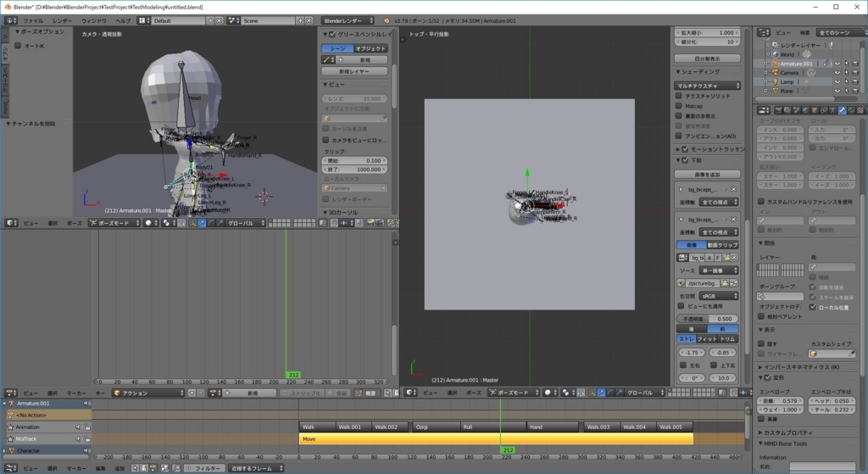Open the 単一画像 source dropdown
Viewport: 868px width, 474px height.
click(x=719, y=270)
